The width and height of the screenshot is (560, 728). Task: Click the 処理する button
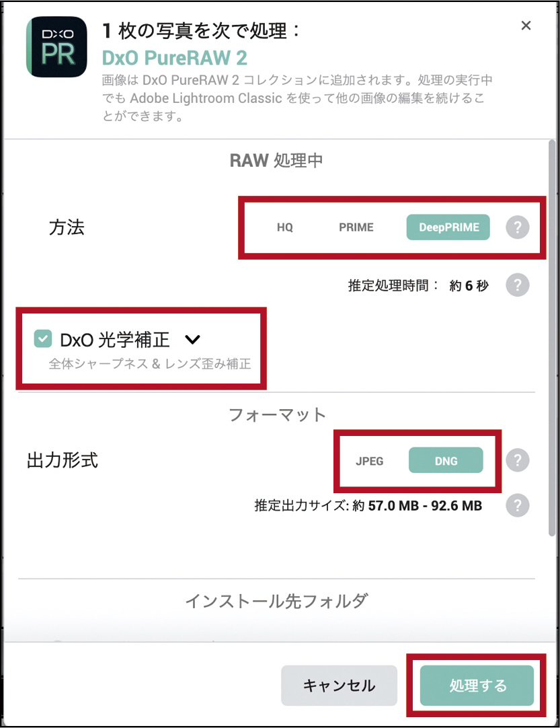click(x=477, y=686)
